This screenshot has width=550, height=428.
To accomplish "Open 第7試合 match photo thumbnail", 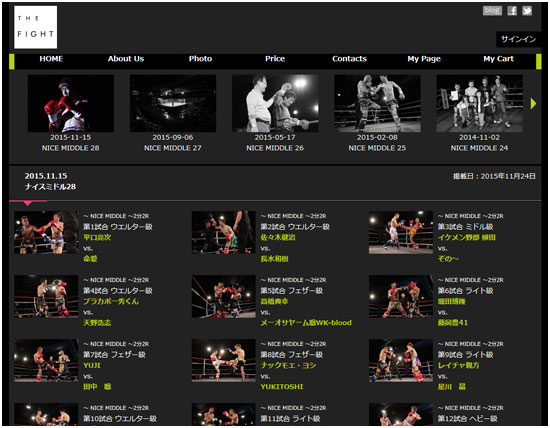I will (46, 360).
